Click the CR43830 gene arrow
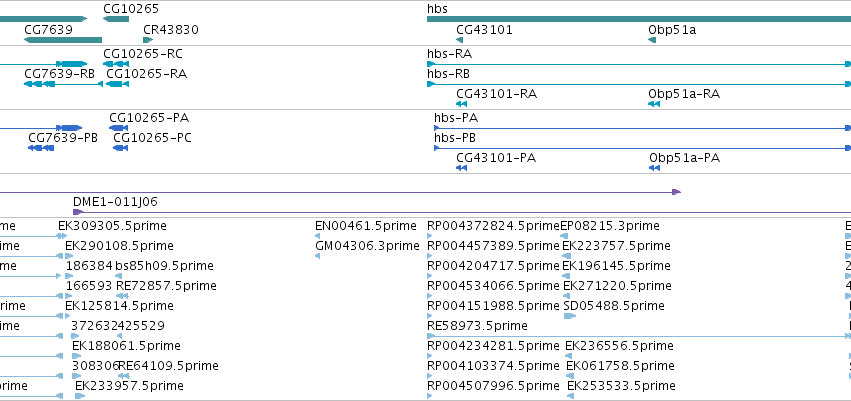 point(148,40)
